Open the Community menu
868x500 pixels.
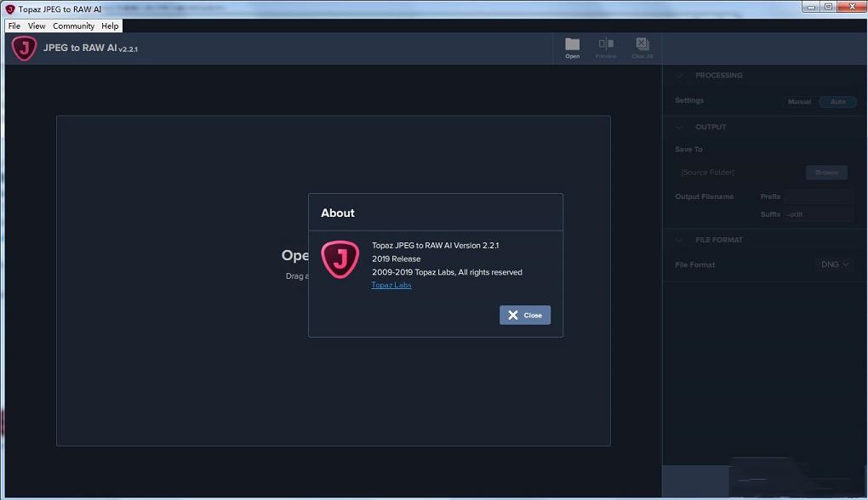pyautogui.click(x=73, y=26)
